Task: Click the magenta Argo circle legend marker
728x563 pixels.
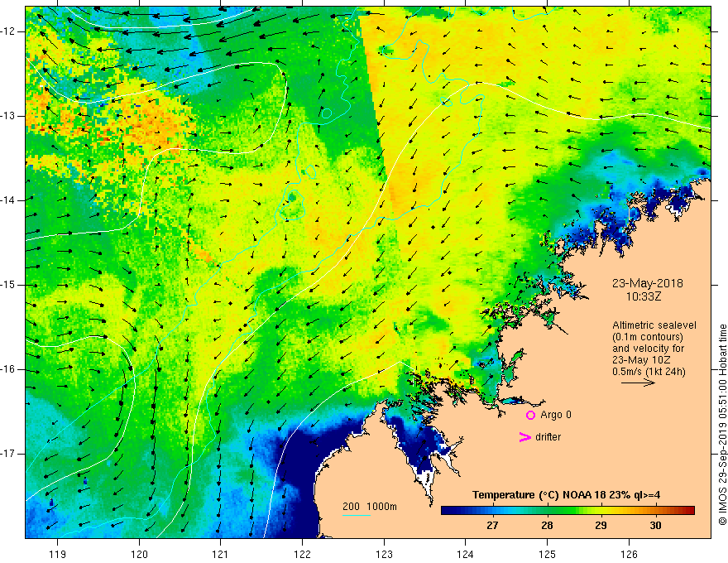Action: (x=530, y=416)
